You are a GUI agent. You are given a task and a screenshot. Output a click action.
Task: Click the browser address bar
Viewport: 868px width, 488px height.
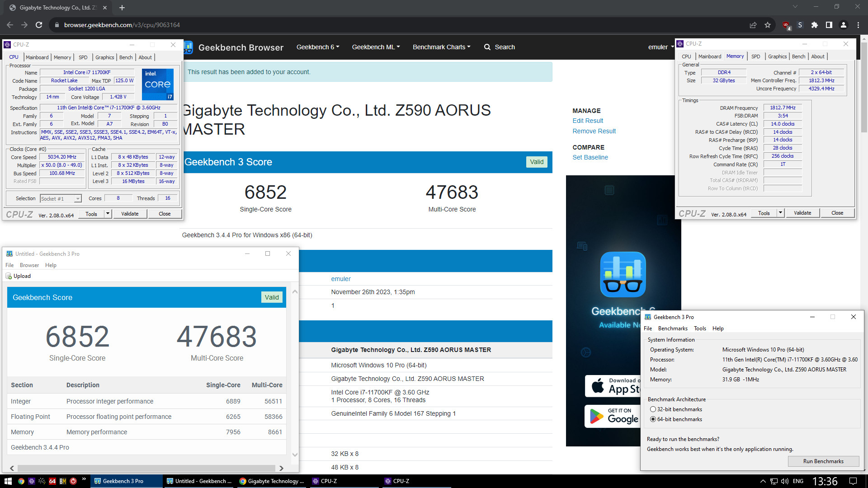[x=398, y=25]
